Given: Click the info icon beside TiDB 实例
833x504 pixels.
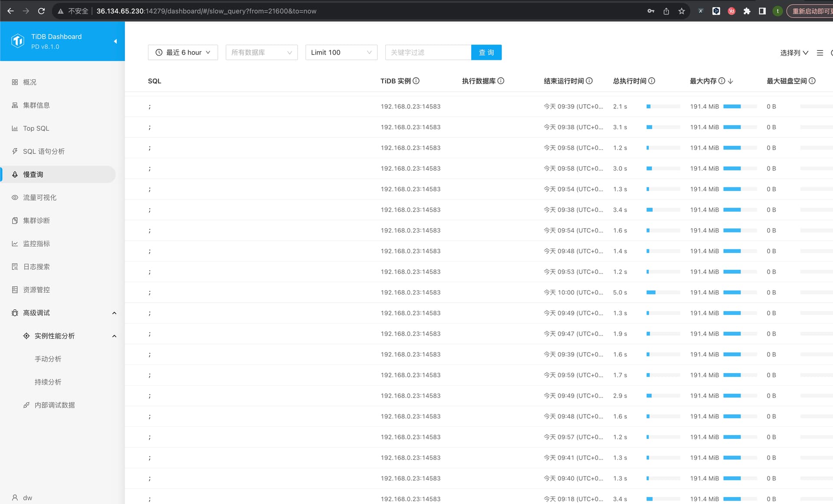Looking at the screenshot, I should coord(416,81).
